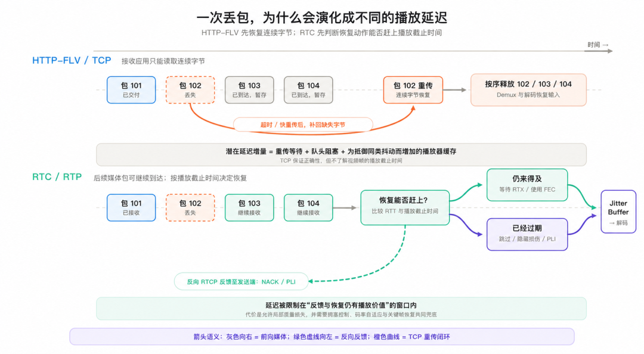This screenshot has height=354, width=644.
Task: Select the "Jitter Buffer → 解码" box
Action: [x=618, y=212]
